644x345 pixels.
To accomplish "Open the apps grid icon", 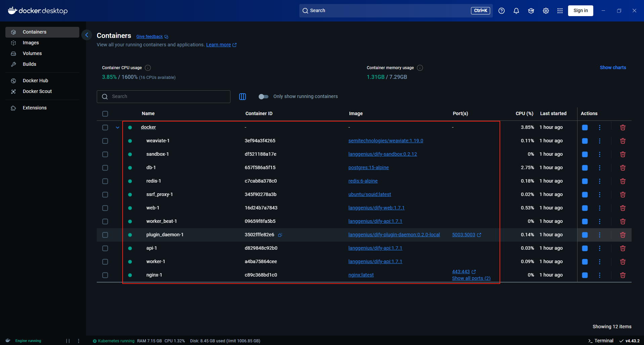I will click(560, 11).
